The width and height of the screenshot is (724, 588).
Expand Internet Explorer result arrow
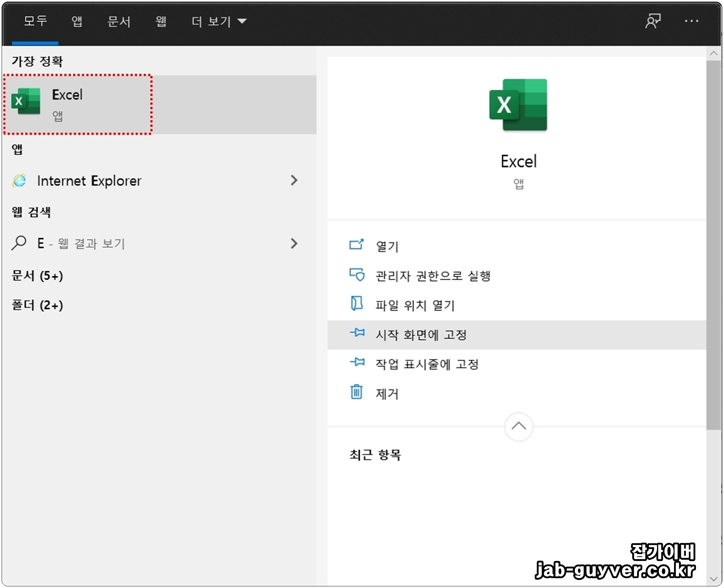tap(294, 181)
